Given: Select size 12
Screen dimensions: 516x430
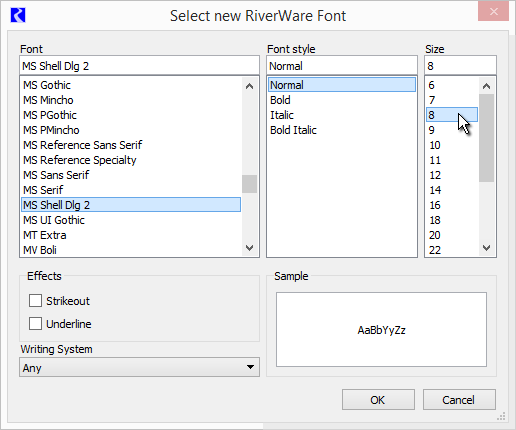Looking at the screenshot, I should pyautogui.click(x=452, y=175).
